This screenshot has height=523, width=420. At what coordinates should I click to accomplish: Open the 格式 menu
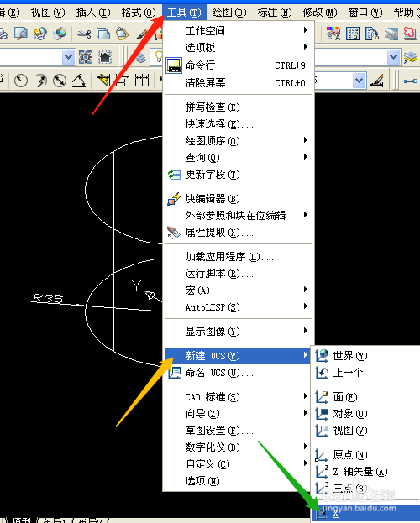139,13
